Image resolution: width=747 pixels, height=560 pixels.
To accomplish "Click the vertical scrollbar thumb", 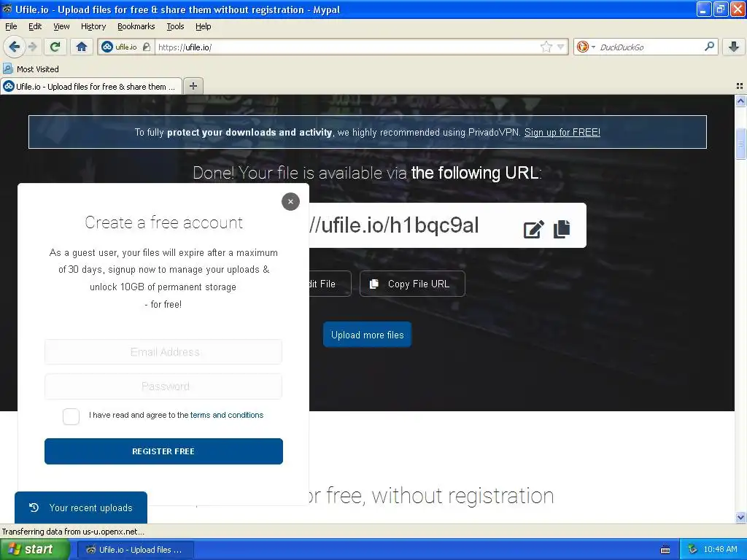I will coord(740,144).
